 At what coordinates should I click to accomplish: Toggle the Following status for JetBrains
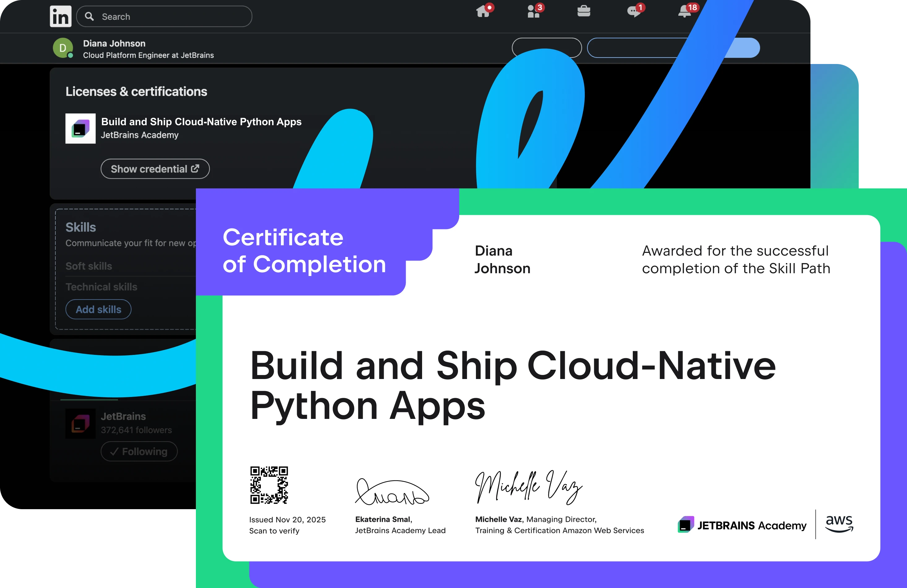pyautogui.click(x=139, y=451)
